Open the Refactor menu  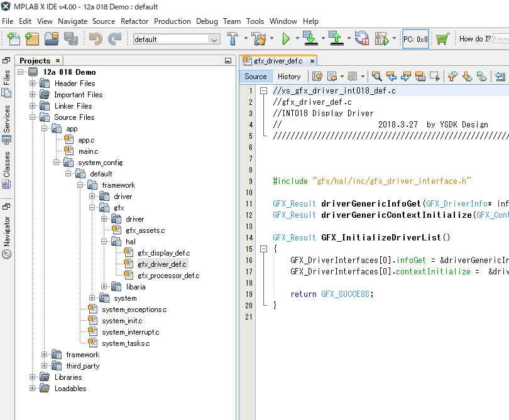[134, 21]
